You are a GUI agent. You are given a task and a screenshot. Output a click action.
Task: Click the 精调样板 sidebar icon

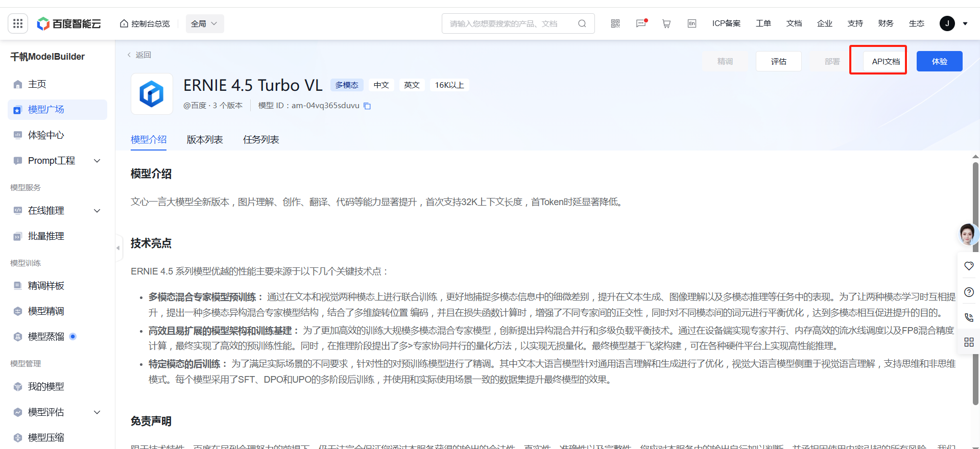click(18, 286)
